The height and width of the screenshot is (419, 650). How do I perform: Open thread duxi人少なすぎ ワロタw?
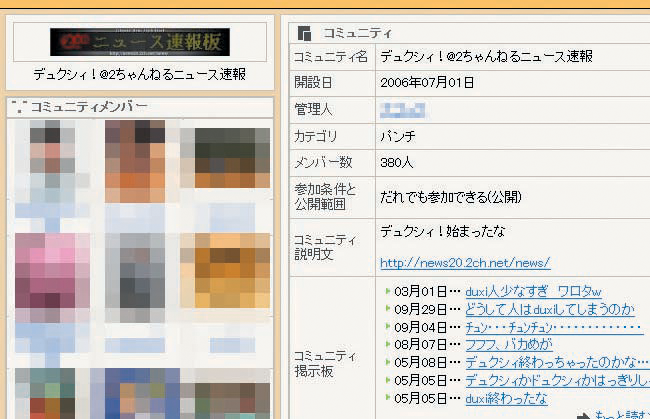[534, 291]
